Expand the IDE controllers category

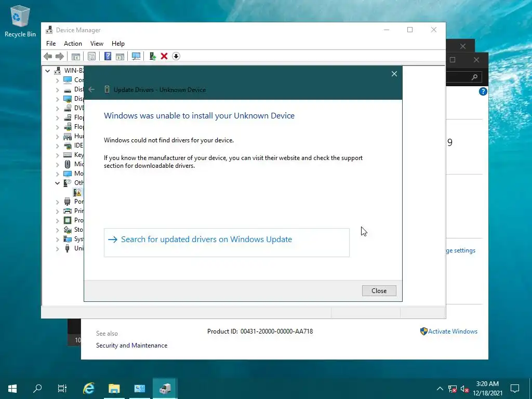pos(57,146)
